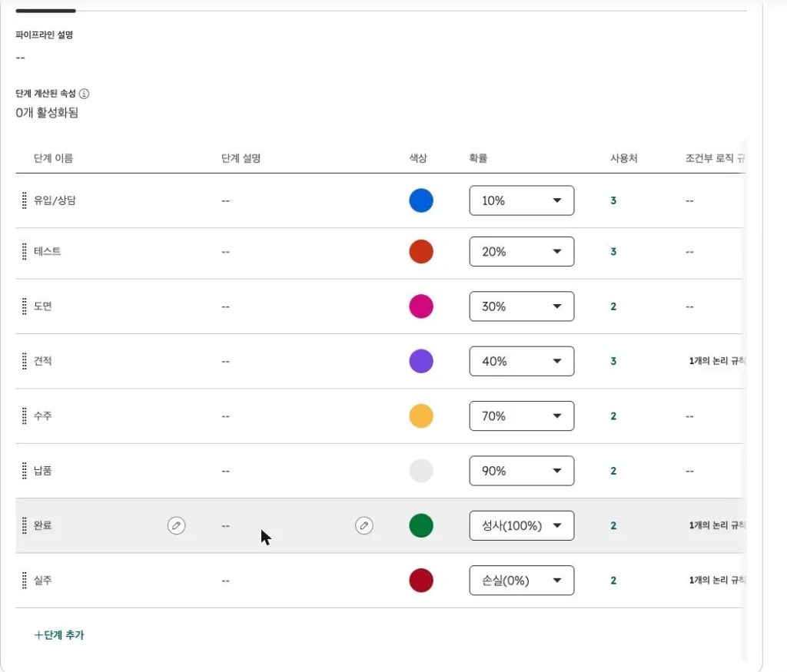Screen dimensions: 787x672
Task: Open usage count 2 for 완료
Action: (x=613, y=525)
